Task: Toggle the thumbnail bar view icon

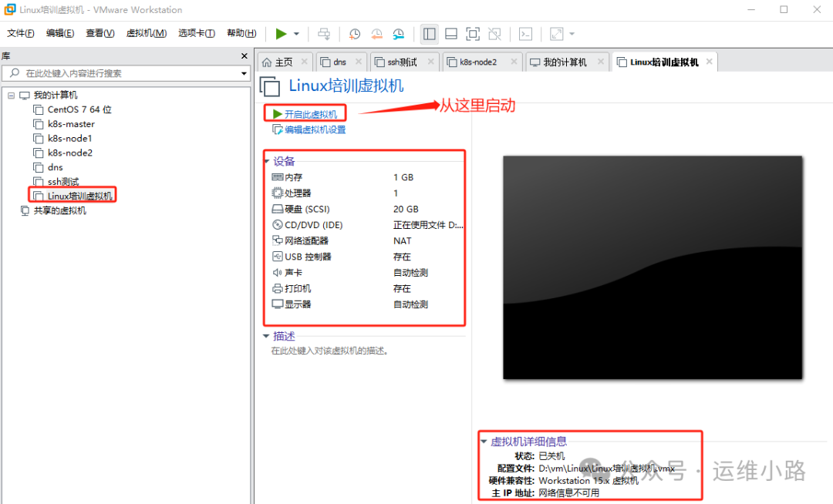Action: [451, 34]
